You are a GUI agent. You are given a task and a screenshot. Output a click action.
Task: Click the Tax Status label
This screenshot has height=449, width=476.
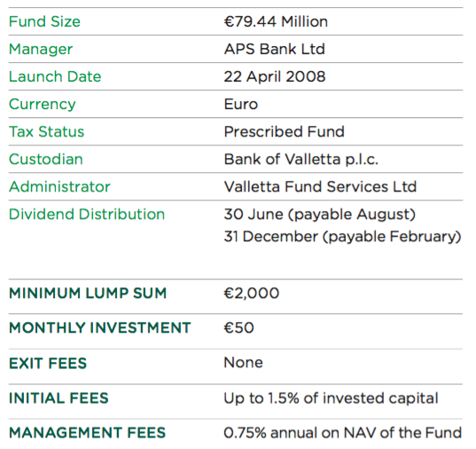46,131
